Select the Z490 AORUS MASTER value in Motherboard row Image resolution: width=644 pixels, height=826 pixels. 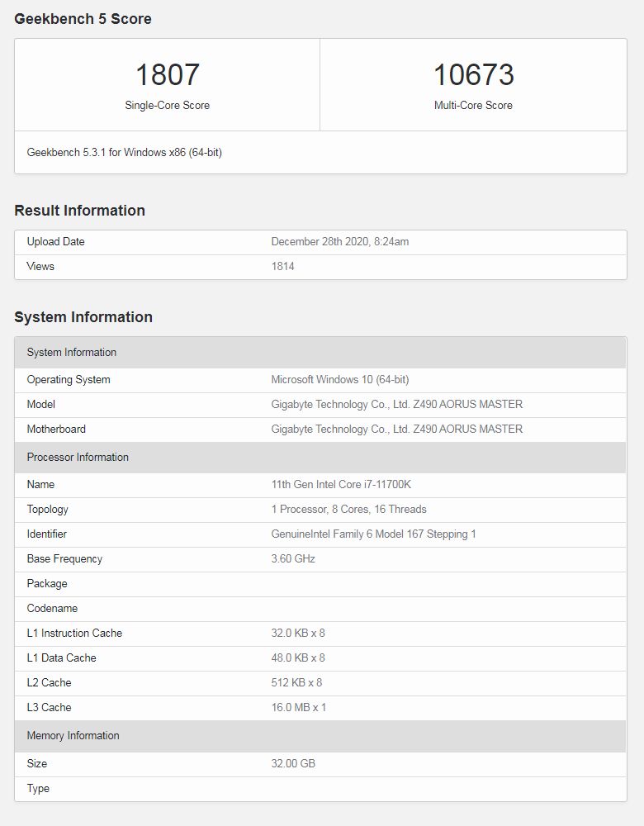[397, 430]
